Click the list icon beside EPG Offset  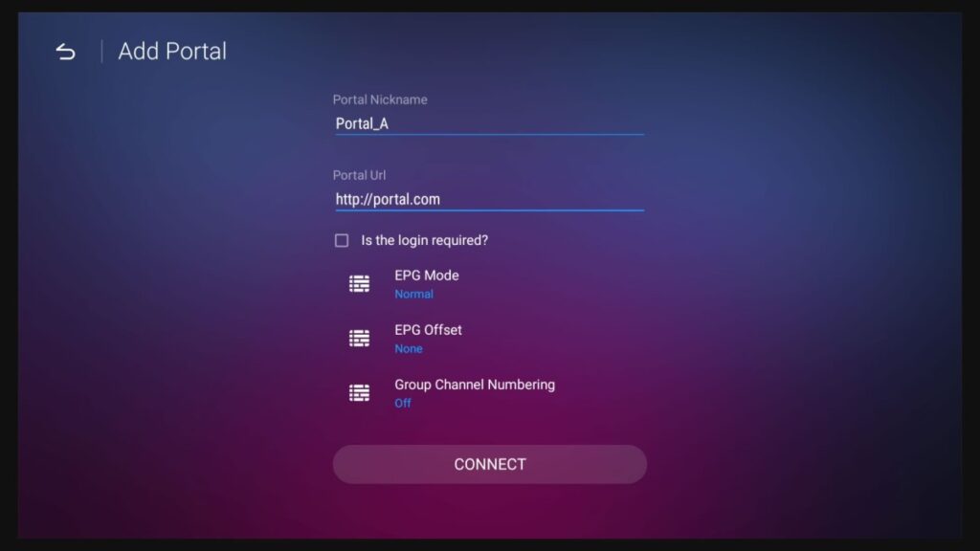(360, 339)
